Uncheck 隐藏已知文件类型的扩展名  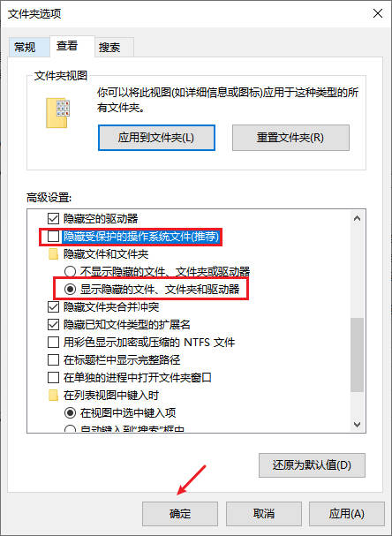point(53,324)
